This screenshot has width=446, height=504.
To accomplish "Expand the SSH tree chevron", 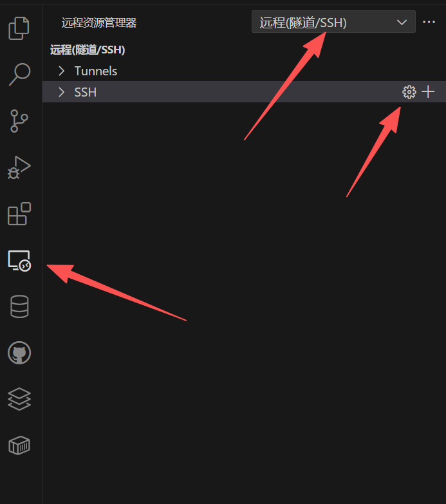I will coord(61,92).
